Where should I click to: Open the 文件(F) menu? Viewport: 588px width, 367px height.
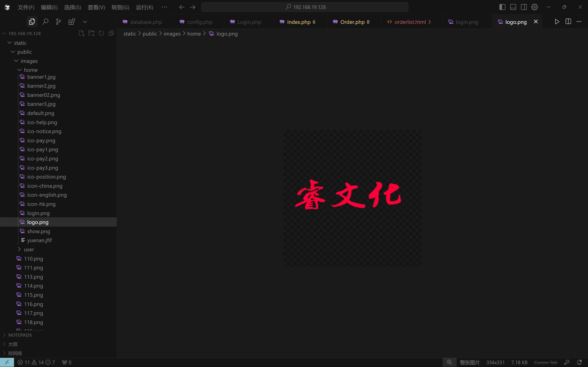(x=26, y=7)
